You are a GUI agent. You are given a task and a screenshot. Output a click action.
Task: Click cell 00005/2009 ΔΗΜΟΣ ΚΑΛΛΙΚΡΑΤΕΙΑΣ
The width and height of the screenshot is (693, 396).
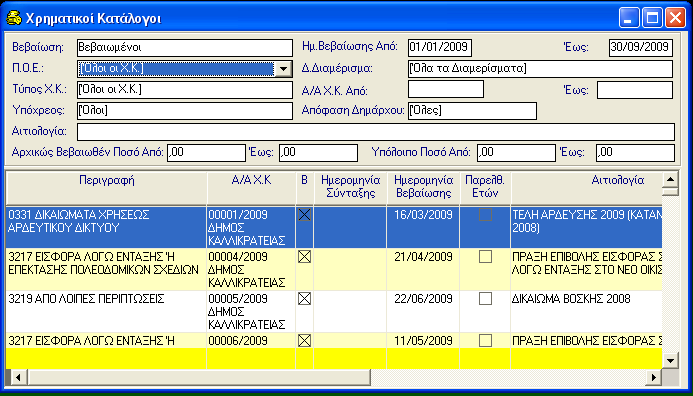[x=251, y=312]
